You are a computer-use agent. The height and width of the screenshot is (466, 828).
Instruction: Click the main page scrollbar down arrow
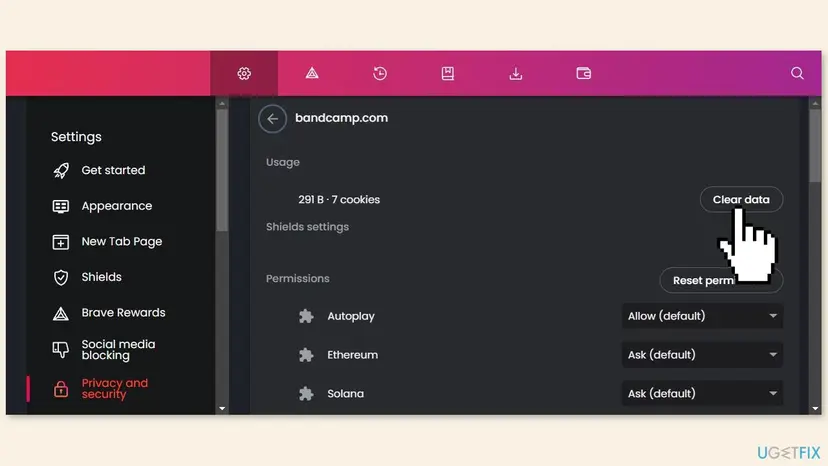coord(815,408)
